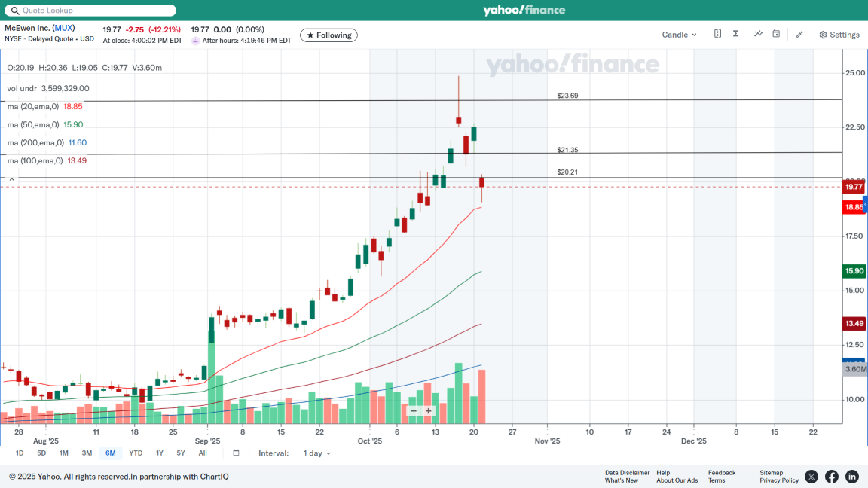The image size is (868, 488).
Task: Click the 13.49 EMA price tag
Action: (854, 324)
